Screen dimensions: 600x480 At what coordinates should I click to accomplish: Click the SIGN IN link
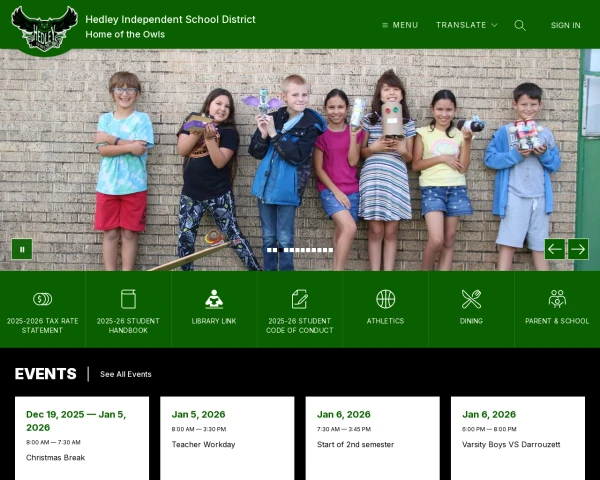pos(565,25)
